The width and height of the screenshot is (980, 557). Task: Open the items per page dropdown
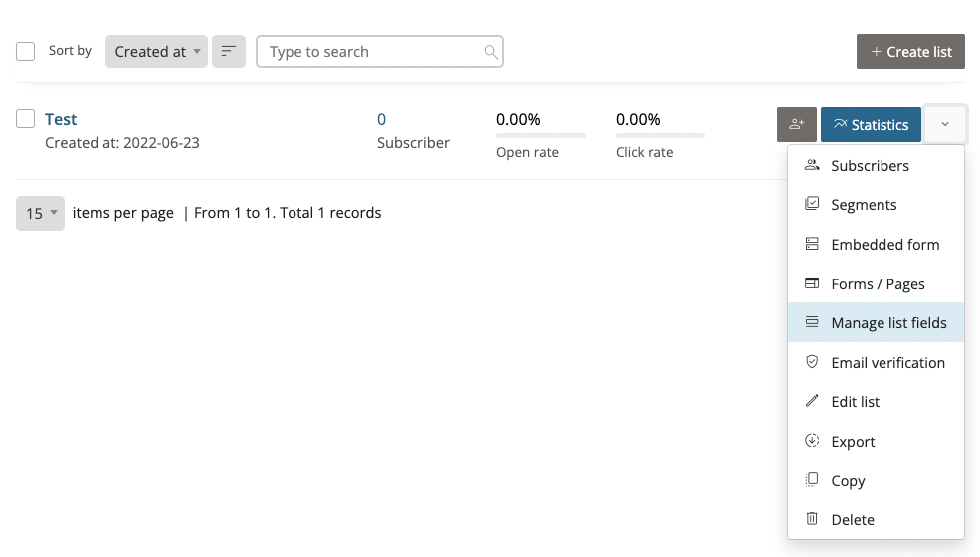40,213
